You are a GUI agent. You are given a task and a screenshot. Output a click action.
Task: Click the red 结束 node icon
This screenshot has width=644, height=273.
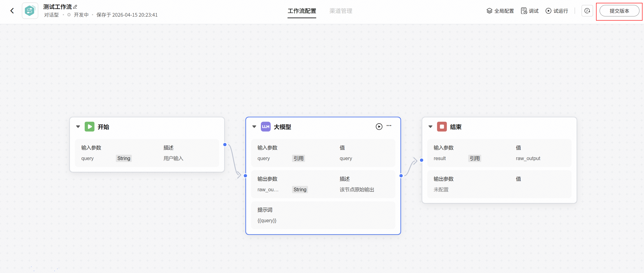(442, 127)
